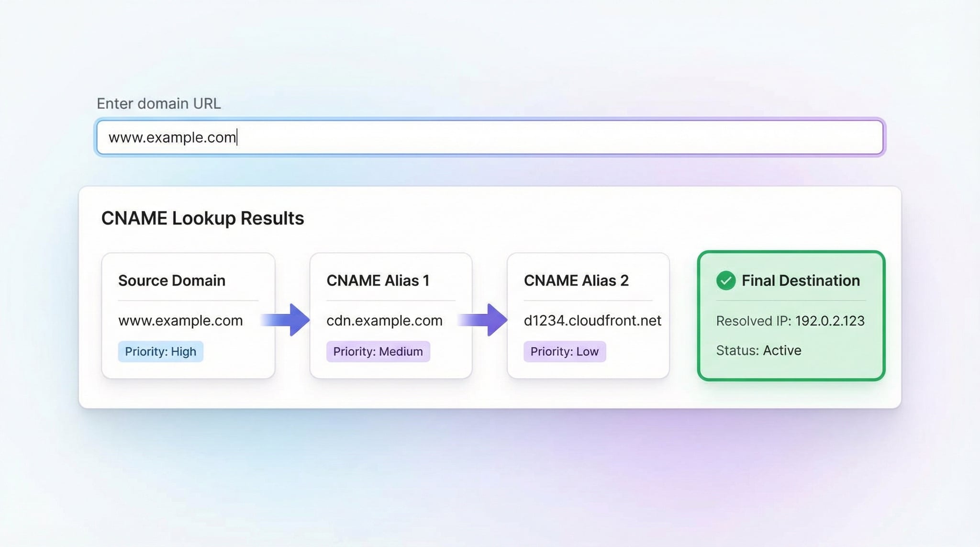Viewport: 980px width, 547px height.
Task: Click the d1234.cloudfront.net link
Action: coord(592,321)
